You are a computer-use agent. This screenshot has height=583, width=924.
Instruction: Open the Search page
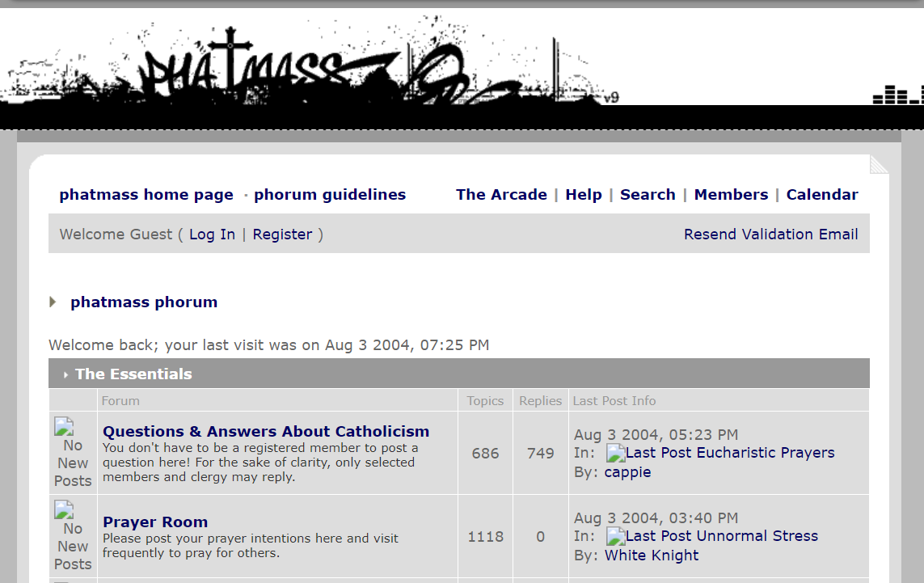tap(648, 195)
